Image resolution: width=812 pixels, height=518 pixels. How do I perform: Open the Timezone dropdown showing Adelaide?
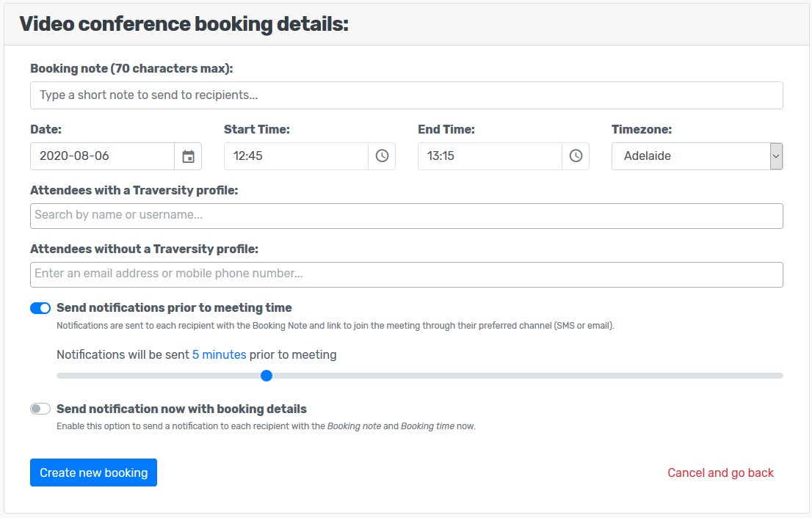pos(689,156)
